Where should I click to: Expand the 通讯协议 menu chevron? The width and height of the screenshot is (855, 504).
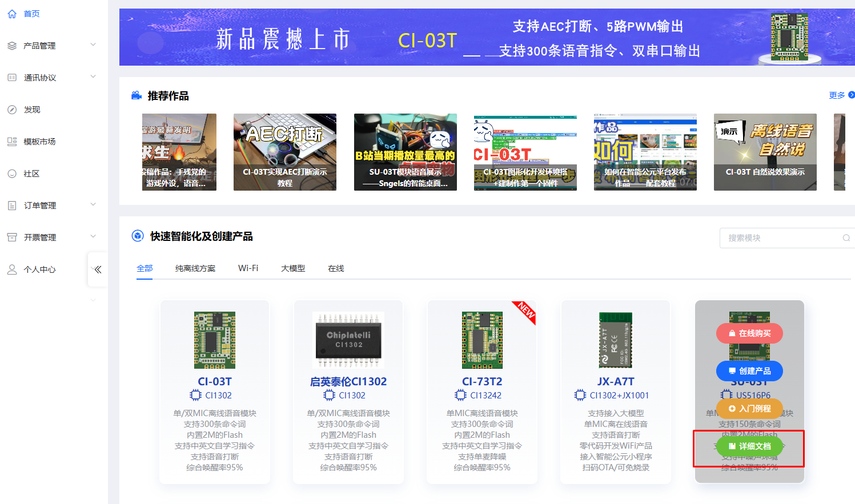(93, 76)
